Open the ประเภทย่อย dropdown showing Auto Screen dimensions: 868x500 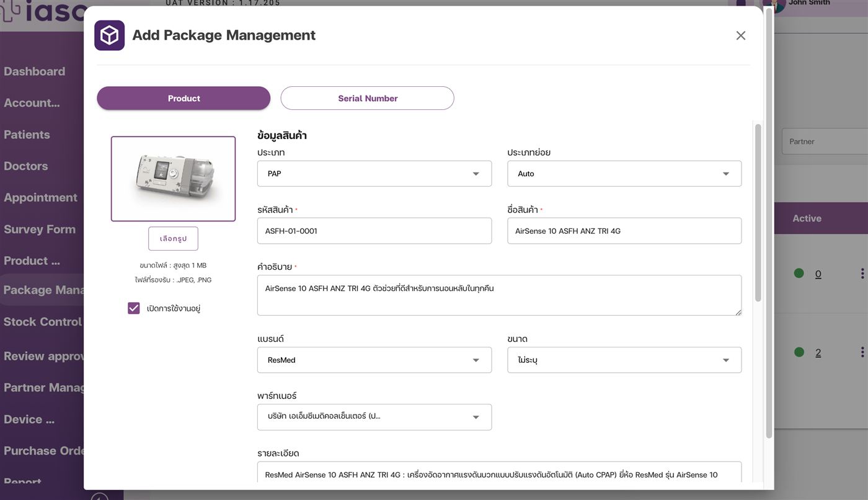(x=624, y=174)
